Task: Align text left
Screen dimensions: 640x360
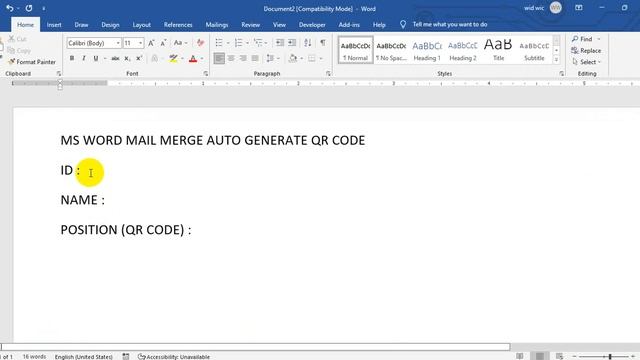Action: click(219, 59)
